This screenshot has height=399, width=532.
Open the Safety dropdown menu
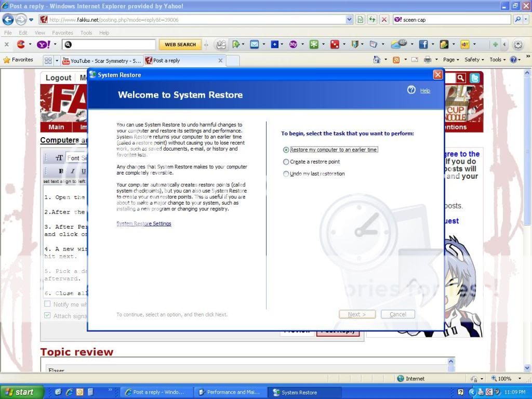474,60
